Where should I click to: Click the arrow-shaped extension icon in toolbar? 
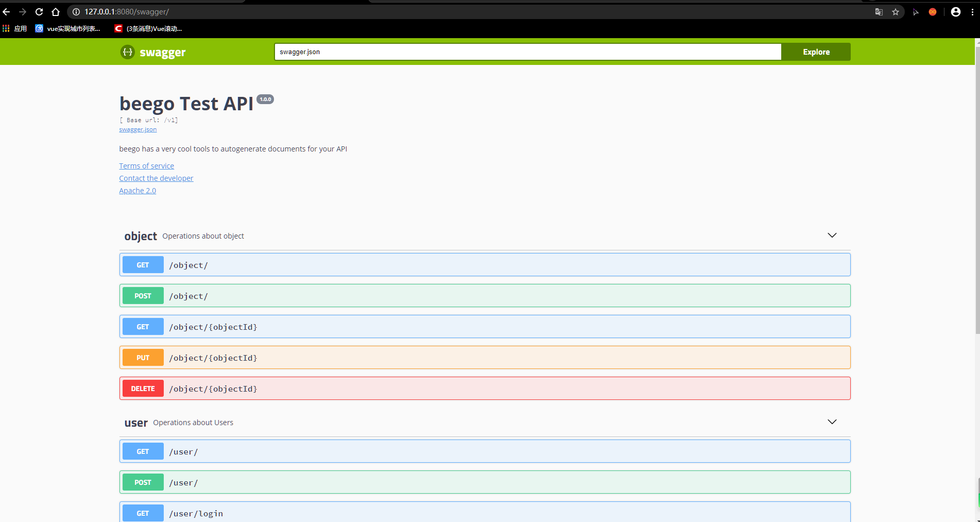pos(916,12)
